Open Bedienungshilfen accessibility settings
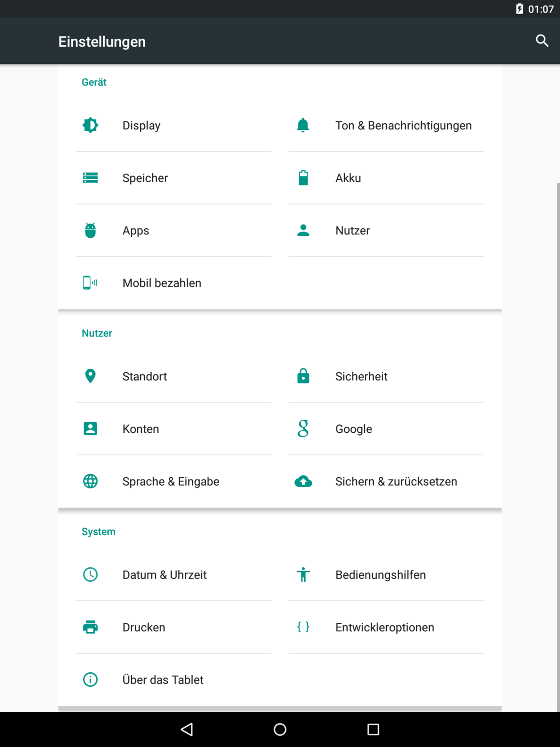The image size is (560, 747). click(380, 575)
